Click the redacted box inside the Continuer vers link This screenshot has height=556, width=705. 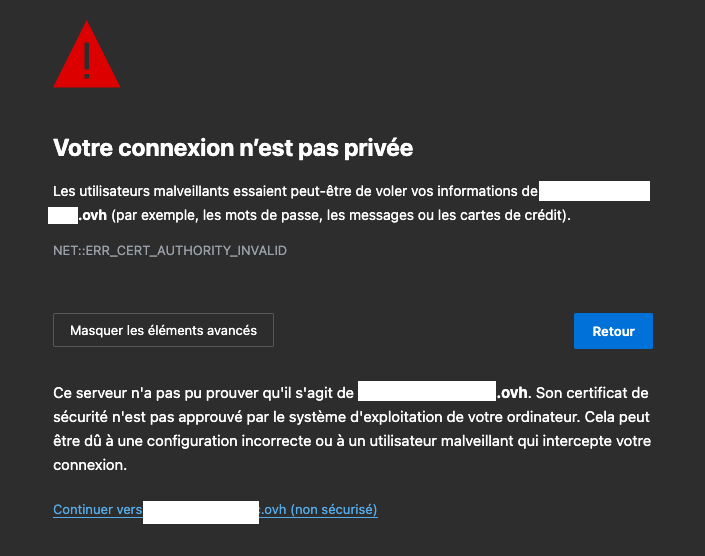point(201,510)
